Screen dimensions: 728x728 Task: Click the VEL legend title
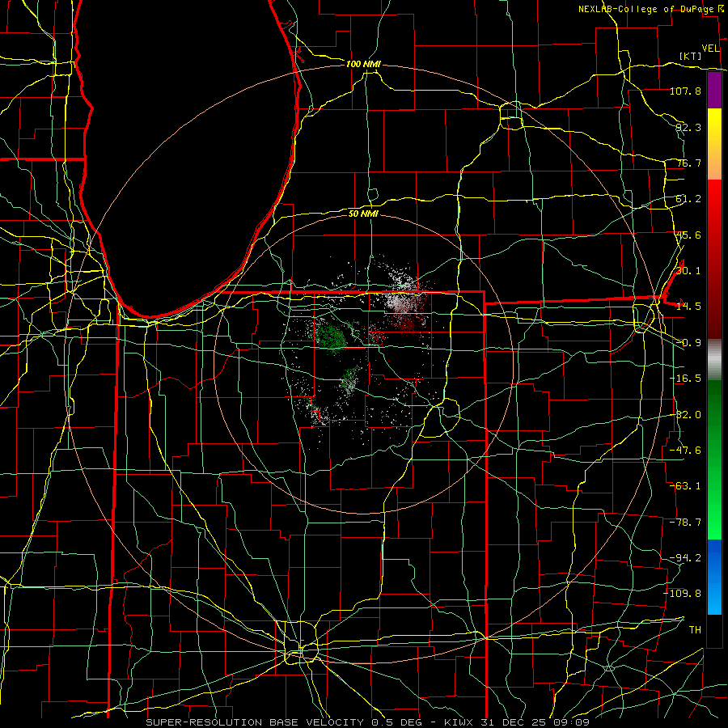[x=710, y=49]
